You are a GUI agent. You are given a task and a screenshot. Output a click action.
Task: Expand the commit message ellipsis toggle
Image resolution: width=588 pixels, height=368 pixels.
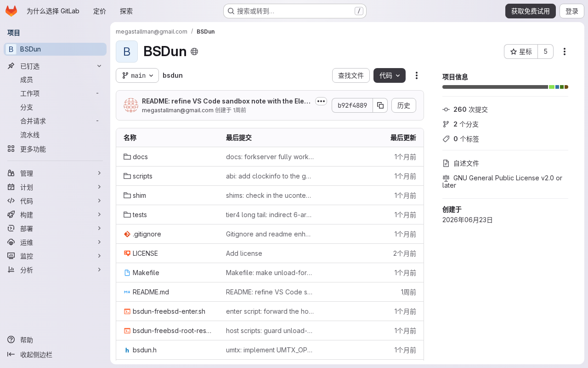coord(321,101)
